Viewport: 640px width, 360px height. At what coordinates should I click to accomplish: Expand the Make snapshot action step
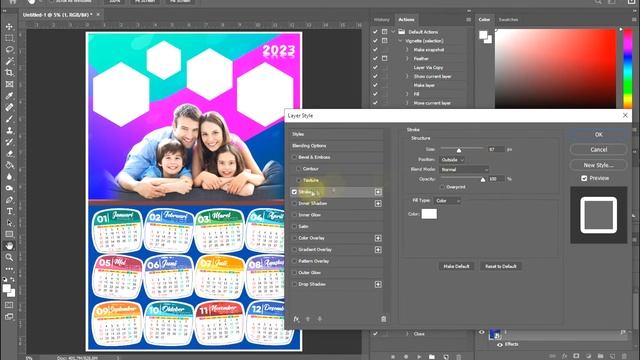coord(407,50)
